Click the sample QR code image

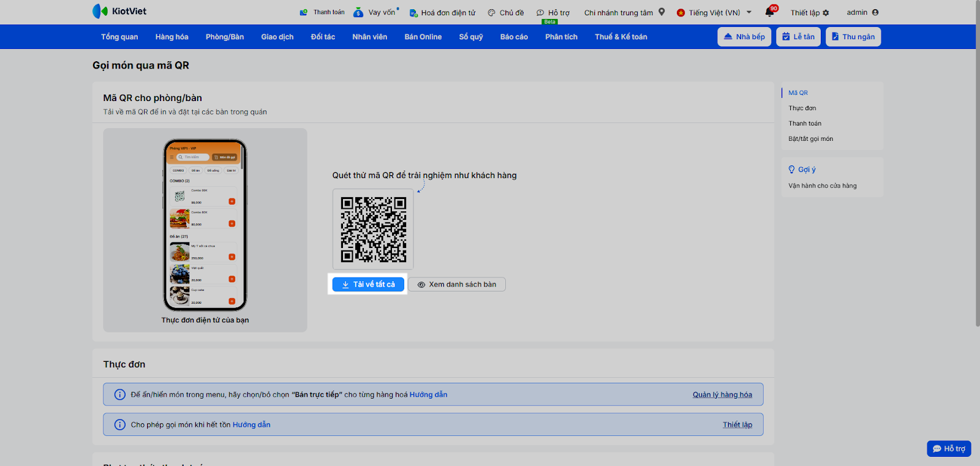373,229
